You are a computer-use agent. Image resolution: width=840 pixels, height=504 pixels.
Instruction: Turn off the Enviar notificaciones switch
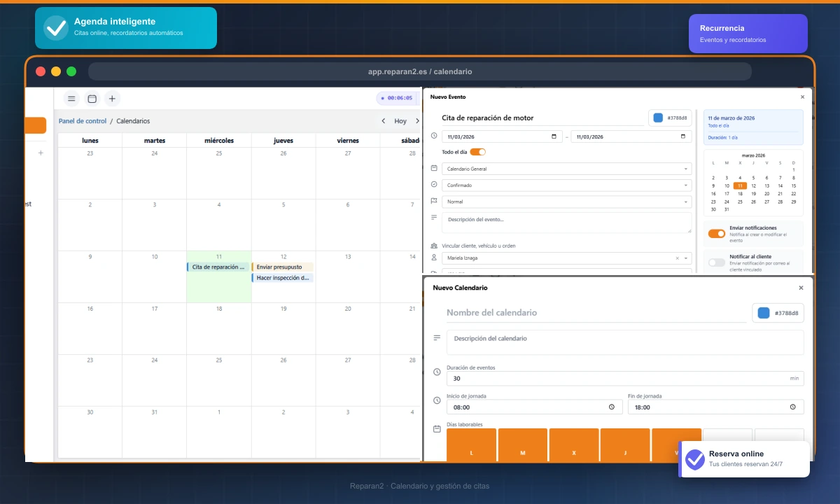coord(716,234)
